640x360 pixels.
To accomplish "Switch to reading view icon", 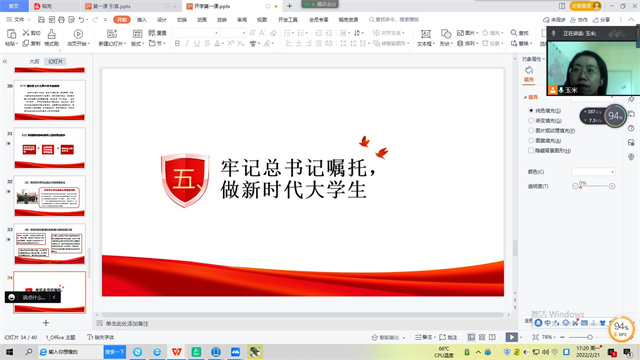I will 493,337.
